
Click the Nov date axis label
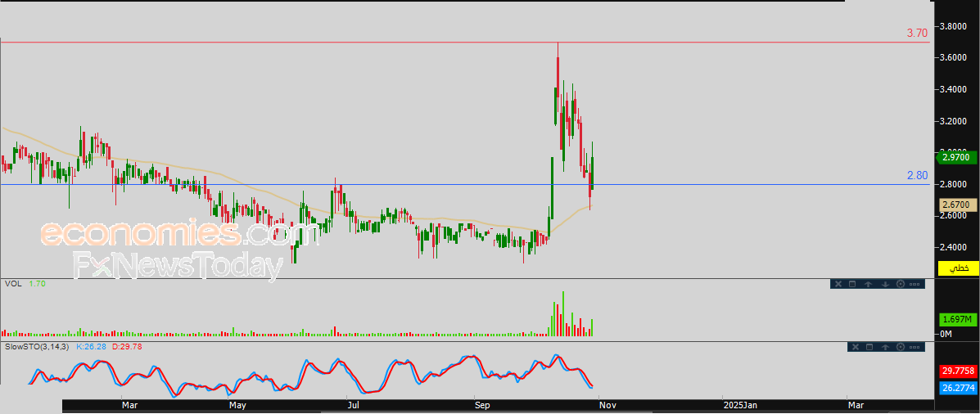[609, 406]
